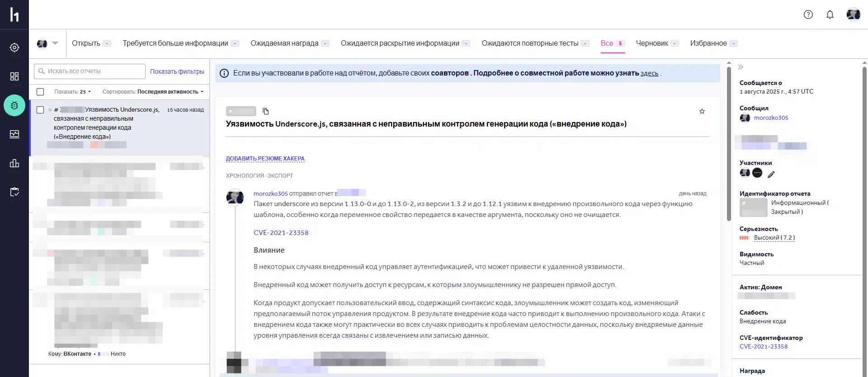This screenshot has height=377, width=868.
Task: Switch to the Открыть tab
Action: tap(91, 43)
